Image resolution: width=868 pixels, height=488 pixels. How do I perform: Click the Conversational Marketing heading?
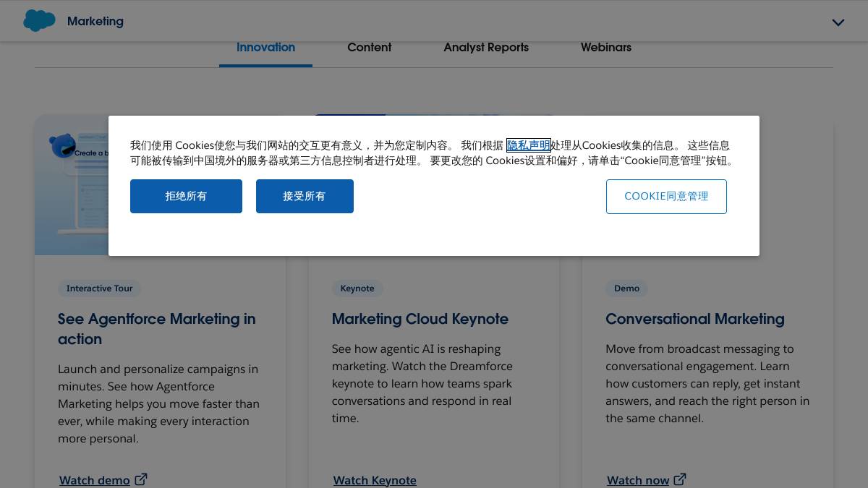tap(695, 319)
